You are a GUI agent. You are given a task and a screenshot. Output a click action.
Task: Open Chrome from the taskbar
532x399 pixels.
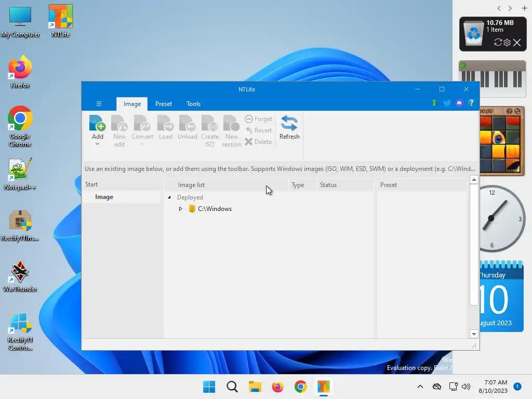(300, 387)
